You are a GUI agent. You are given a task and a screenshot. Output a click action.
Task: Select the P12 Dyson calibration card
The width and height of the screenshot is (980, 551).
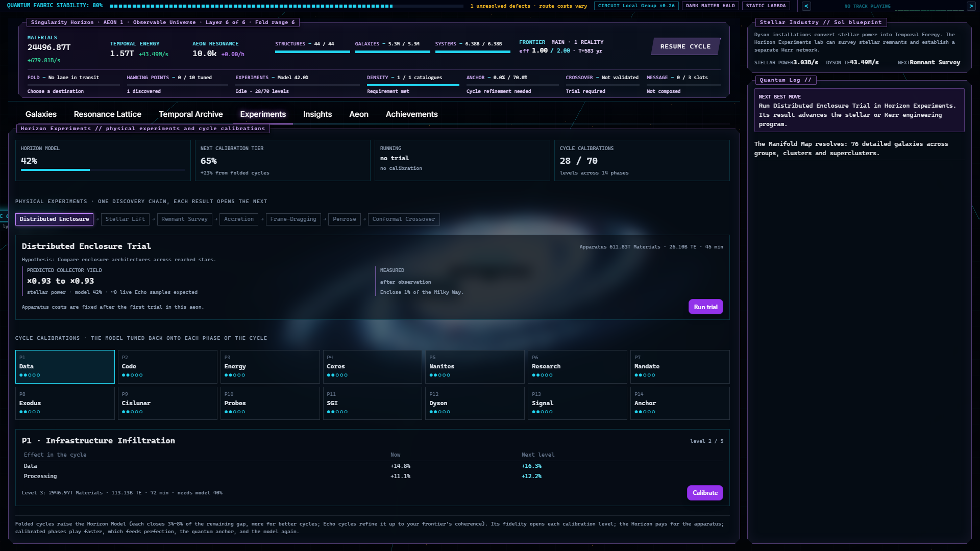pyautogui.click(x=475, y=403)
